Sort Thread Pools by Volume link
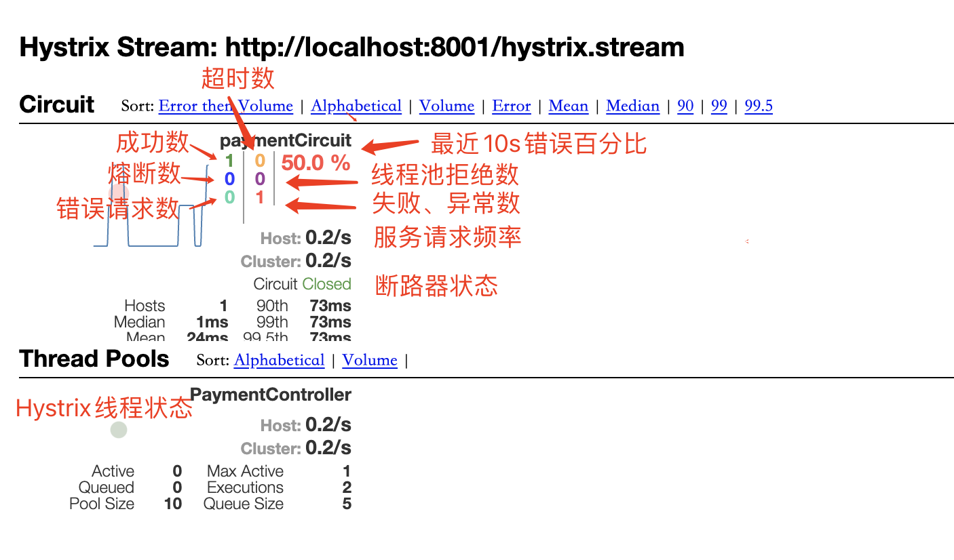This screenshot has height=560, width=954. (370, 360)
